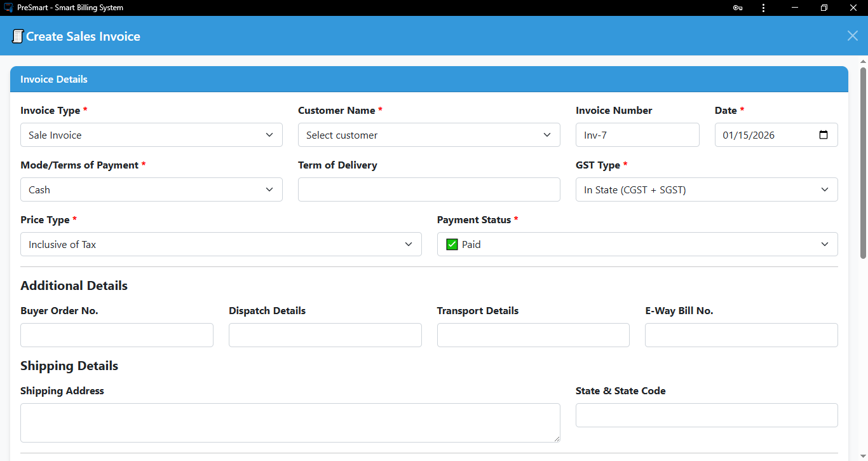Expand the Price Type dropdown
Screen dimensions: 868x461
click(x=220, y=244)
